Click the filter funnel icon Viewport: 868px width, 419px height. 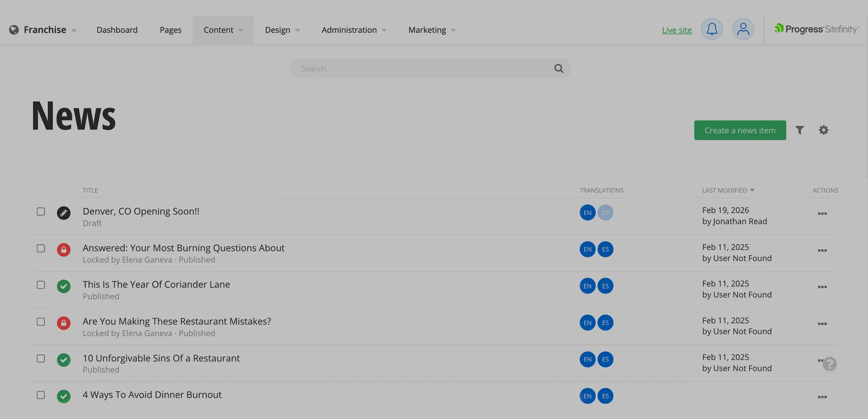coord(799,130)
